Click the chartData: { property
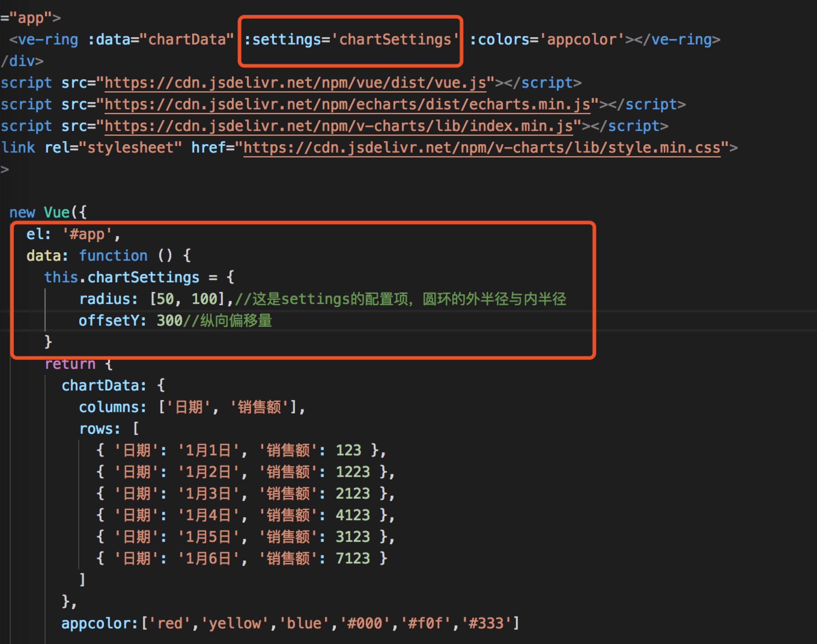The image size is (817, 644). pyautogui.click(x=113, y=385)
